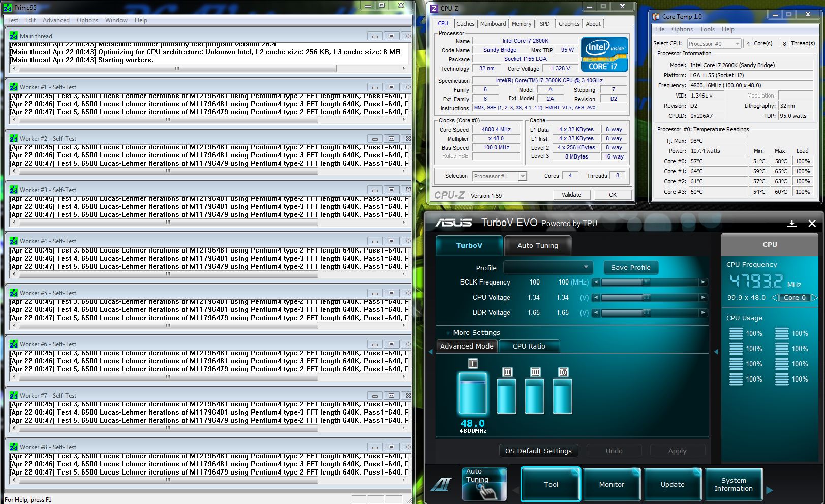The image size is (825, 504).
Task: Click the OK button in CPU-Z
Action: (x=613, y=195)
